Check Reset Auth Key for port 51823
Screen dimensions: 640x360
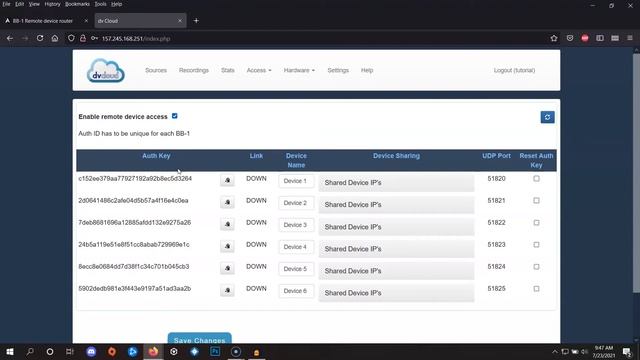[536, 244]
